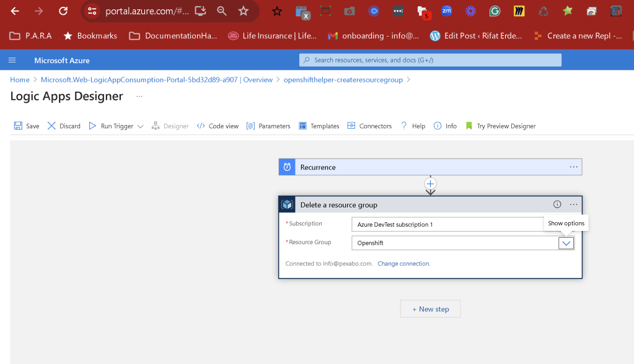Open the Grammarly extension icon
The height and width of the screenshot is (364, 634).
tap(495, 11)
